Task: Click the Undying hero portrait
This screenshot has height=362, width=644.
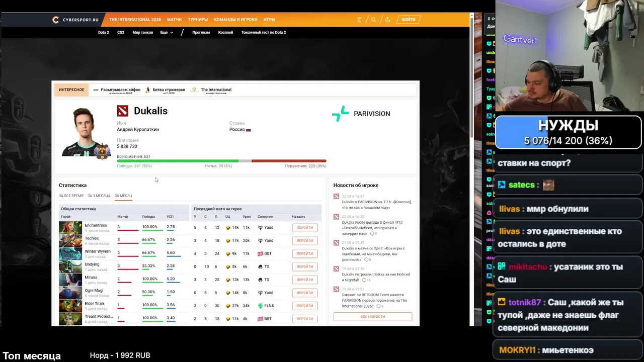Action: 70,266
